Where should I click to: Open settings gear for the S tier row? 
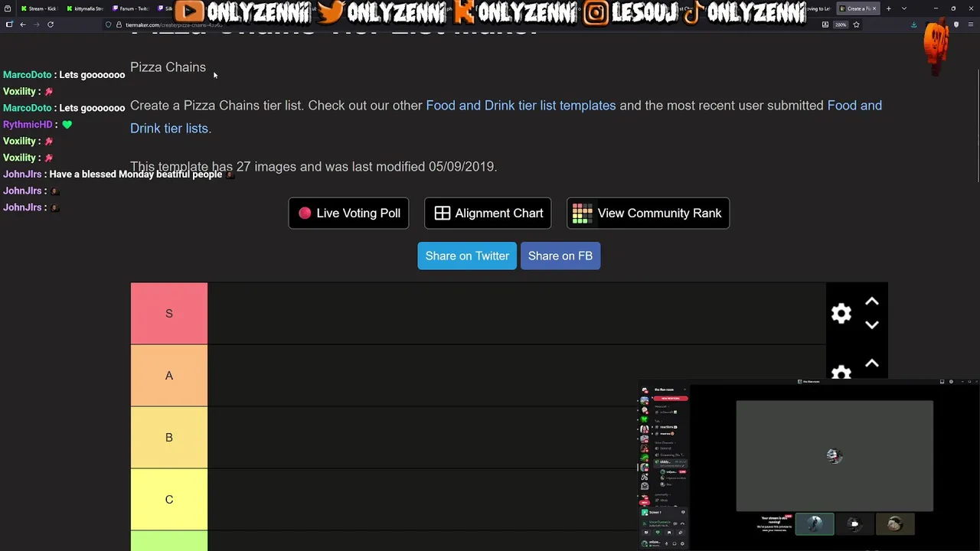pos(841,313)
